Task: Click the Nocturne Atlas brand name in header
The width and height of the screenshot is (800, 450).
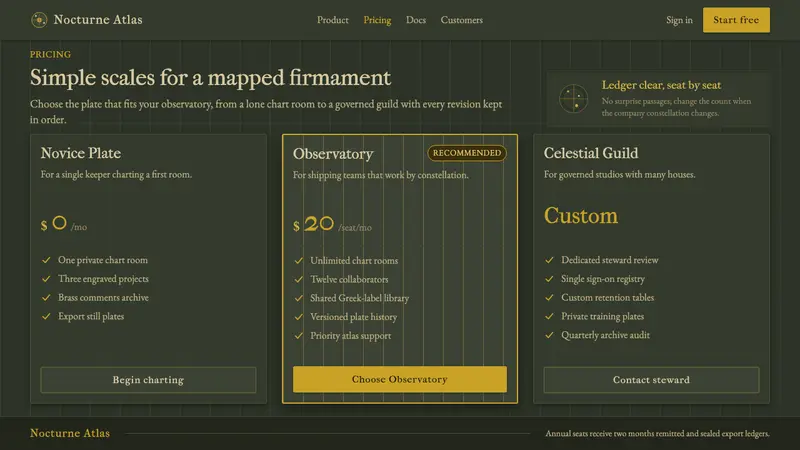Action: point(98,20)
